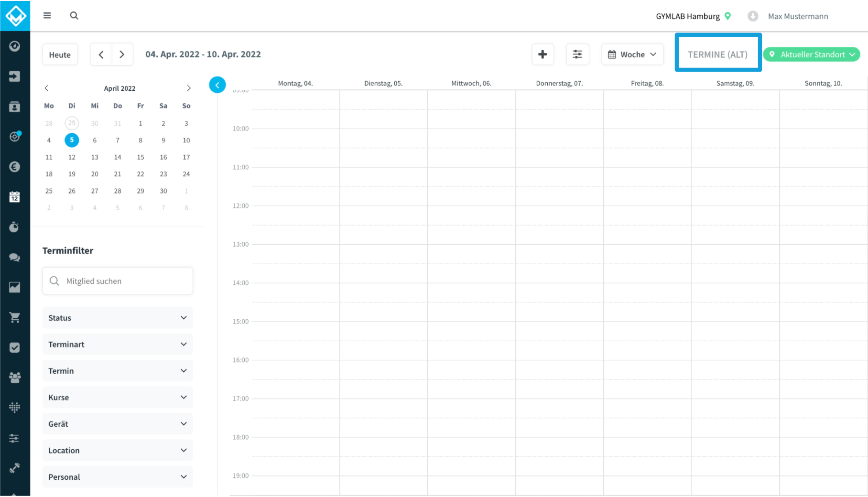Expand the Terminart filter

[118, 345]
